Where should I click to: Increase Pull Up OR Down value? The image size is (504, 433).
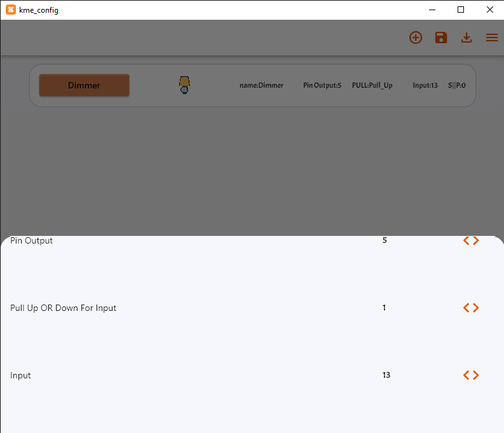476,308
